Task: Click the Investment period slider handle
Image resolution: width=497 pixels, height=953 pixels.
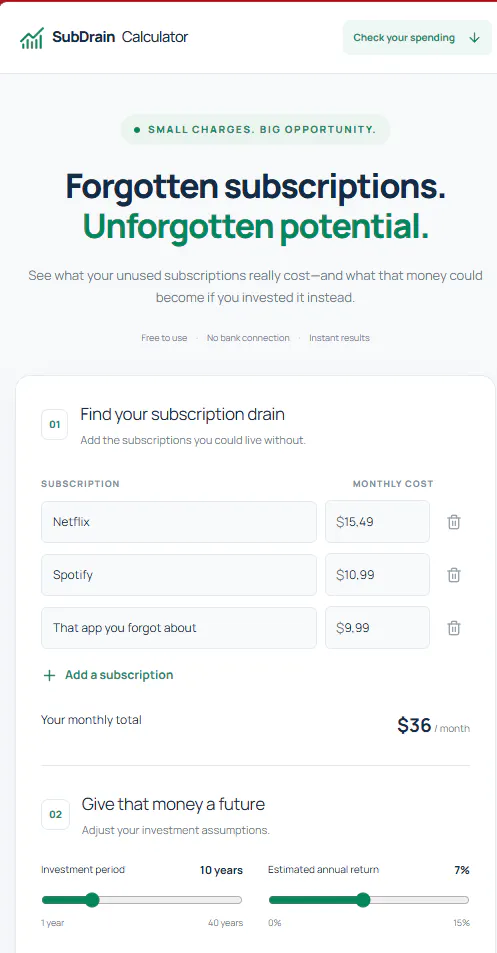Action: tap(92, 900)
